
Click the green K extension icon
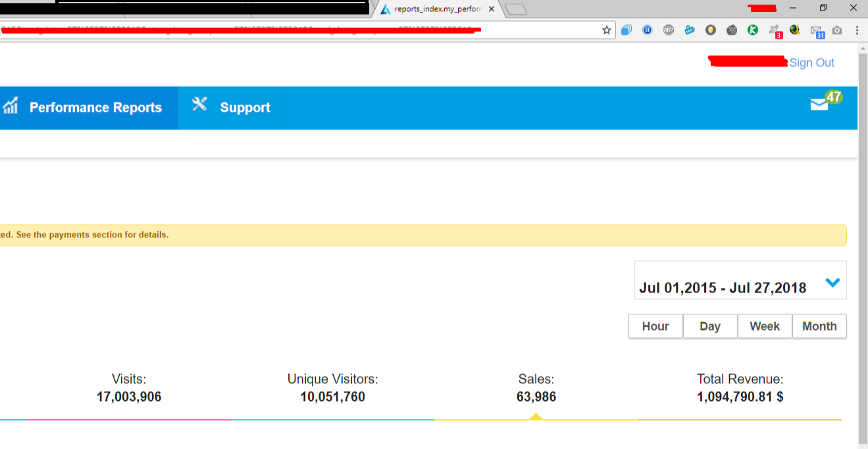pyautogui.click(x=753, y=30)
